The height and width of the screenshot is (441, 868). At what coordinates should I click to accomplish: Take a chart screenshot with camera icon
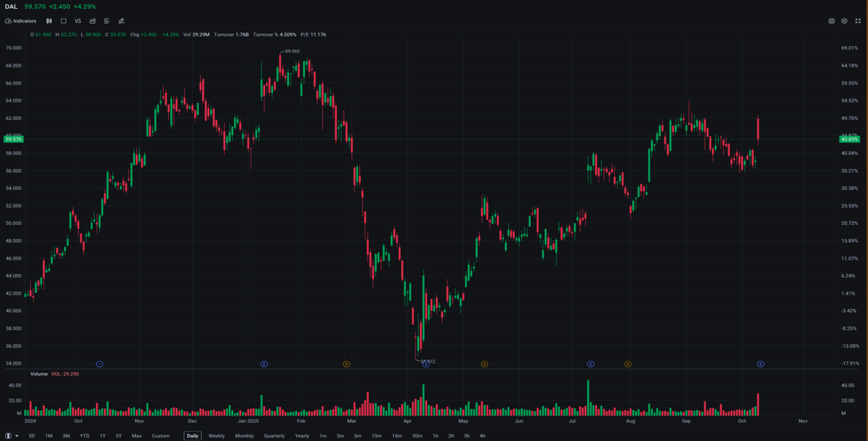click(831, 21)
